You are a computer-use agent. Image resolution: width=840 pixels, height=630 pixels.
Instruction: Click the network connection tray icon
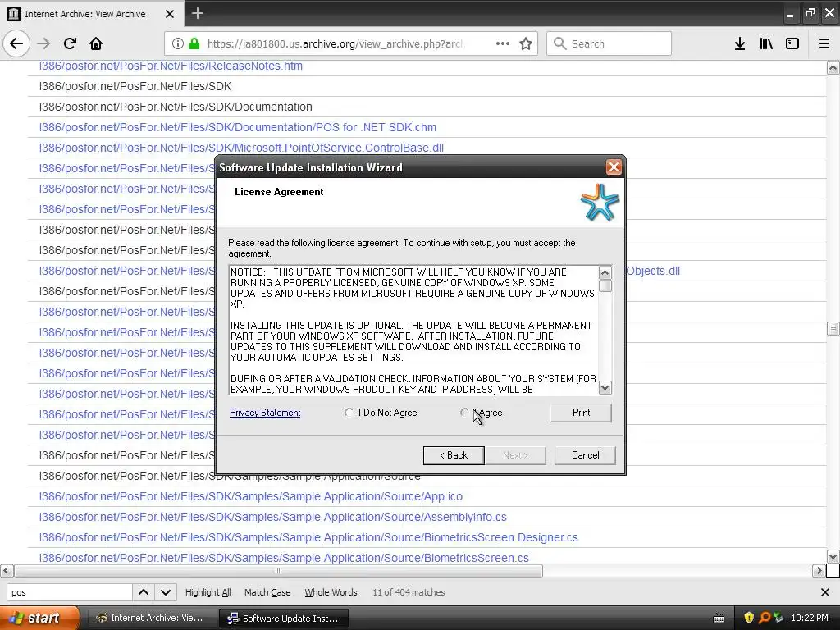778,618
